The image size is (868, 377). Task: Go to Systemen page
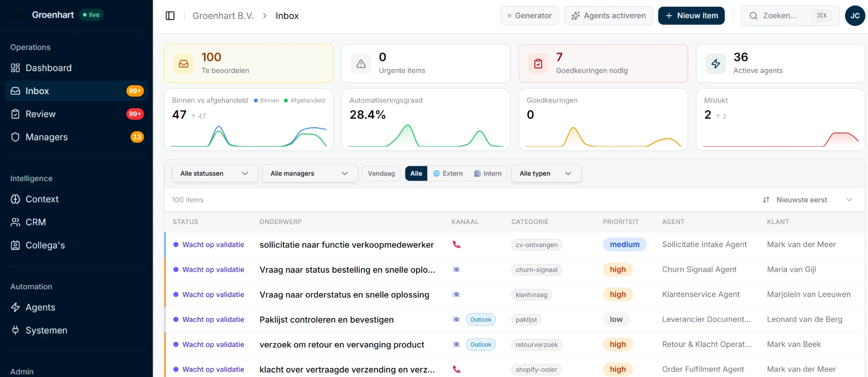(x=76, y=330)
